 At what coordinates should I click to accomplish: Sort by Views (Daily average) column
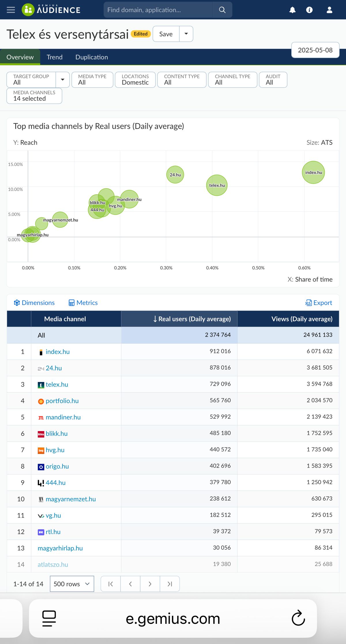click(288, 319)
